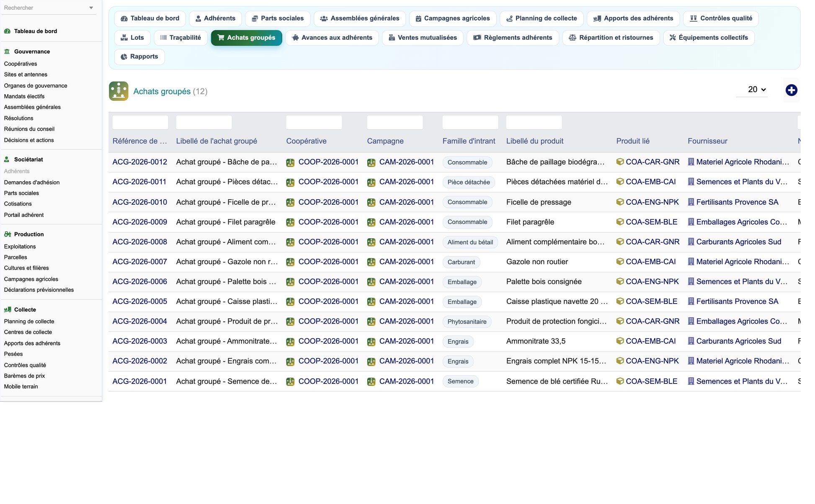Select the active Achats groupés tab
Image resolution: width=815 pixels, height=504 pixels.
(x=246, y=38)
